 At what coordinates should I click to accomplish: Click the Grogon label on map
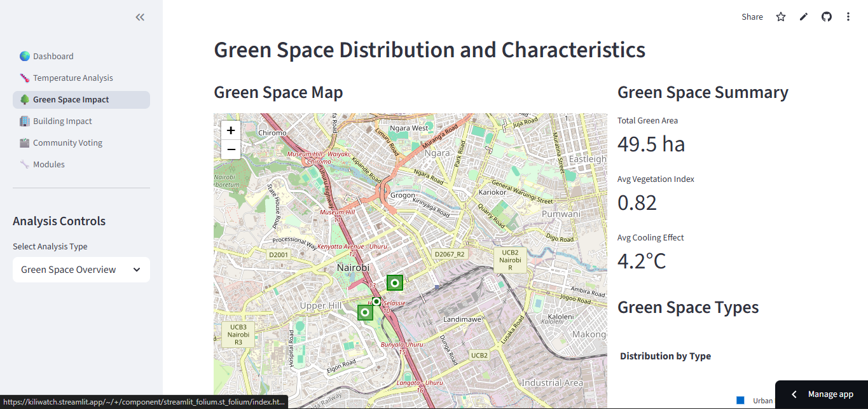point(403,196)
